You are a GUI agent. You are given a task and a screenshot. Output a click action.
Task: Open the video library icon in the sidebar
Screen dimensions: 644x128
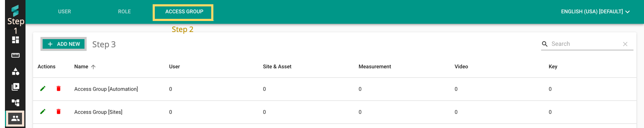tap(15, 87)
